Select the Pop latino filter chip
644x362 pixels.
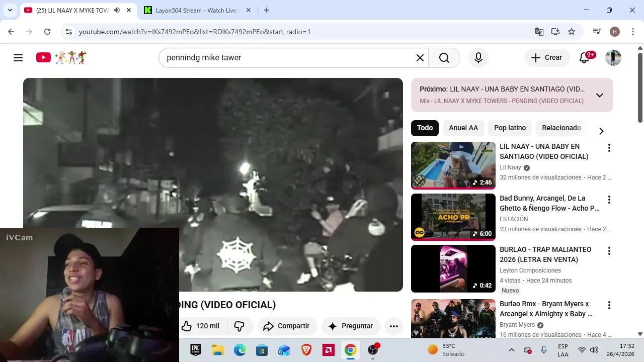click(510, 128)
